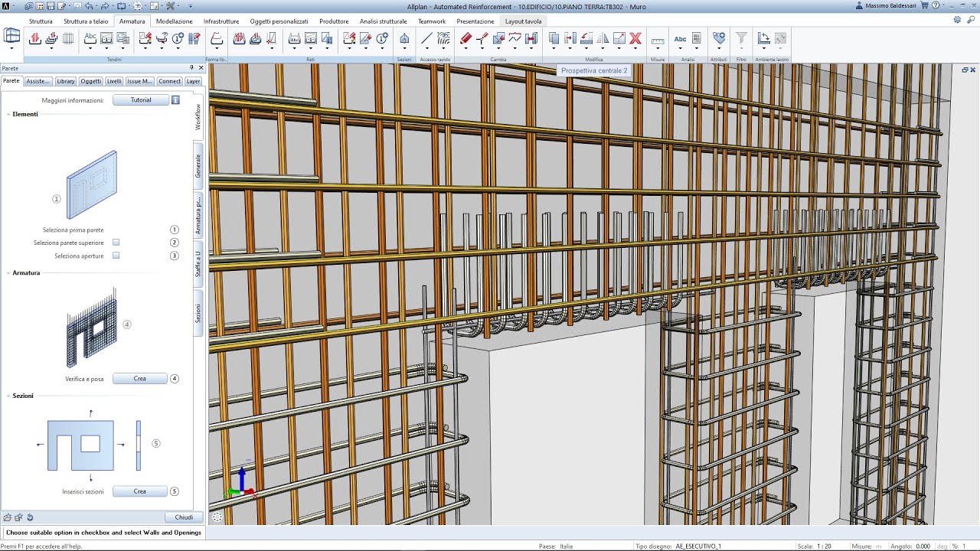Screen dimensions: 980x551
Task: Click the Undo arrow in quick access toolbar
Action: (89, 6)
